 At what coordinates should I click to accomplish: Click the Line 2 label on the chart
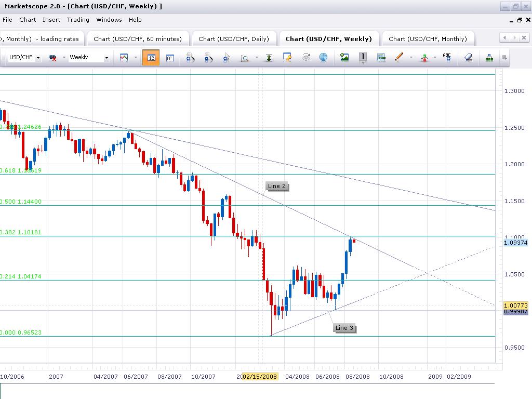(x=277, y=186)
